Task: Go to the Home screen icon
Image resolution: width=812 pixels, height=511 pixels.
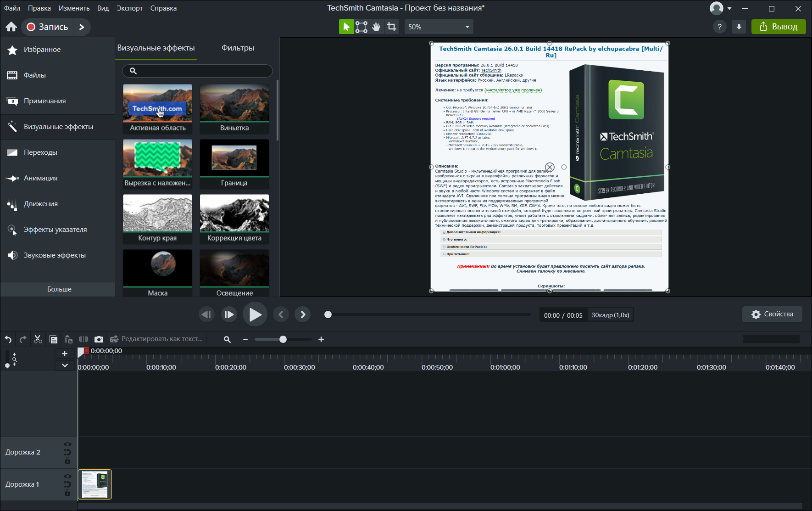Action: coord(11,27)
